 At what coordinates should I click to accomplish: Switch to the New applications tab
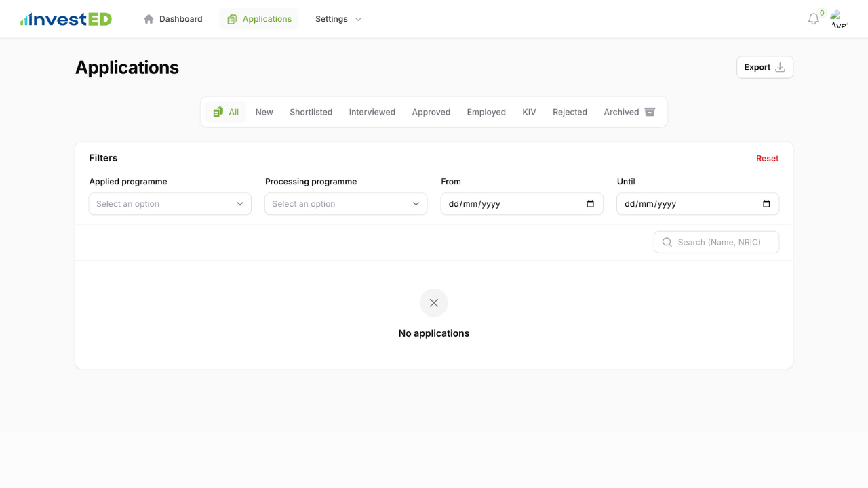[264, 112]
